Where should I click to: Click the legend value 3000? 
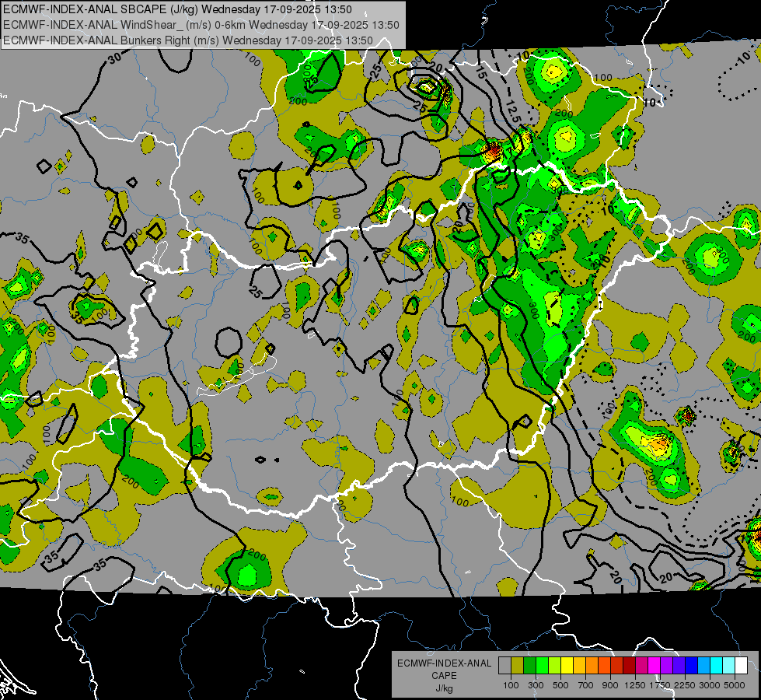click(x=710, y=685)
